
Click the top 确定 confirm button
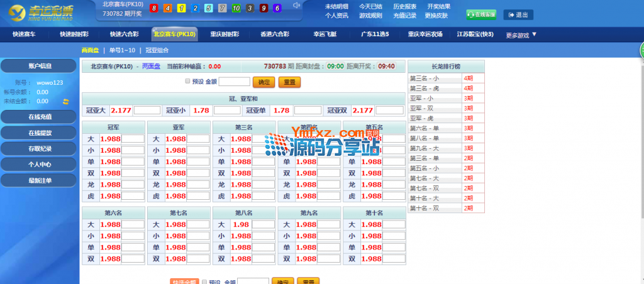pyautogui.click(x=264, y=82)
